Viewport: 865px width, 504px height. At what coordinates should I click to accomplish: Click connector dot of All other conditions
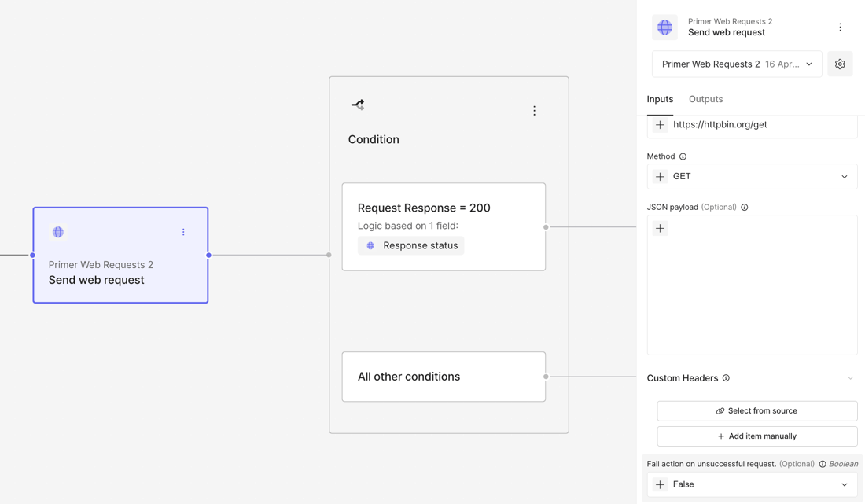(546, 377)
